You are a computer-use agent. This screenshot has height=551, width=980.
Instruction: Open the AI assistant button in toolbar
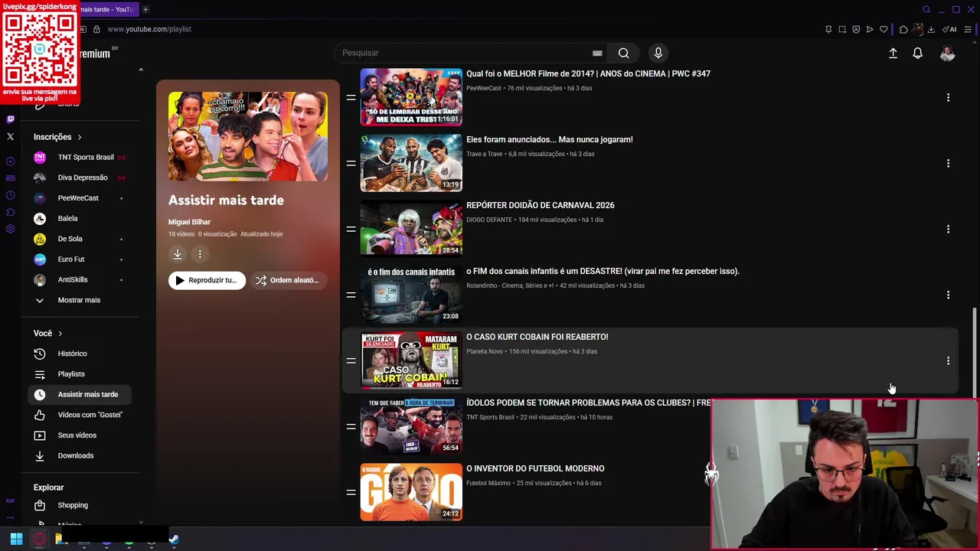click(950, 29)
